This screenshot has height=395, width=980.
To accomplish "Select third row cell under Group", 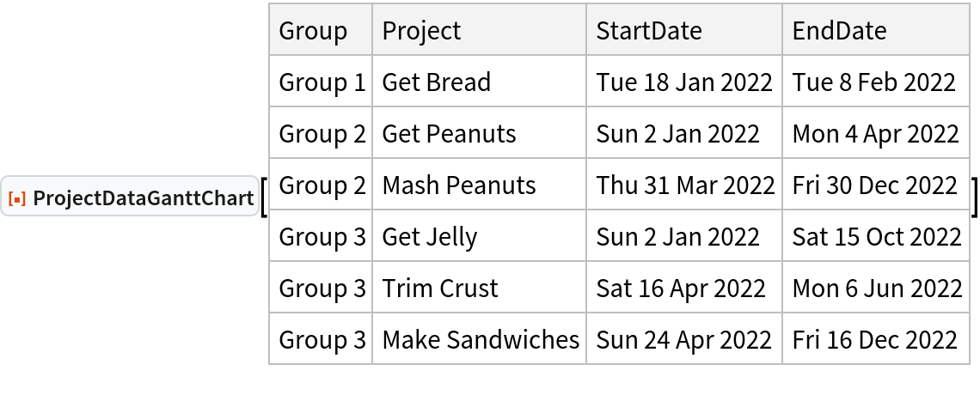I will [x=321, y=184].
